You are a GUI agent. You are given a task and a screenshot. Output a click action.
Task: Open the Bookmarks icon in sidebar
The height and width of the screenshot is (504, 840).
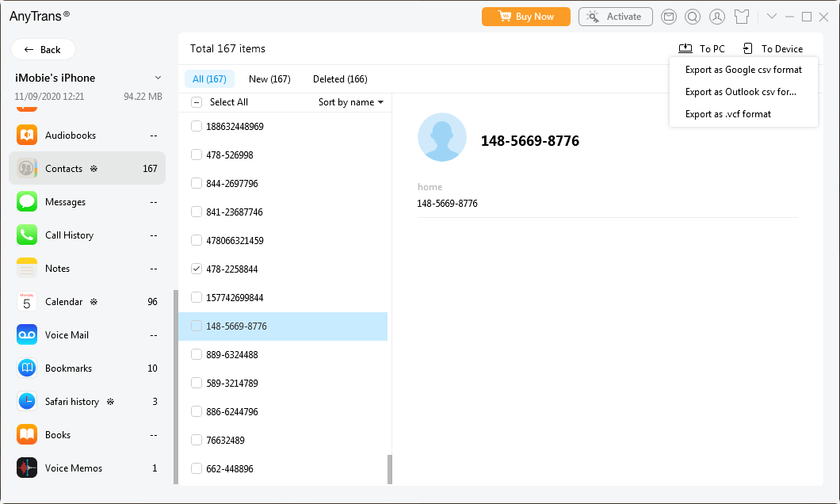pos(27,368)
